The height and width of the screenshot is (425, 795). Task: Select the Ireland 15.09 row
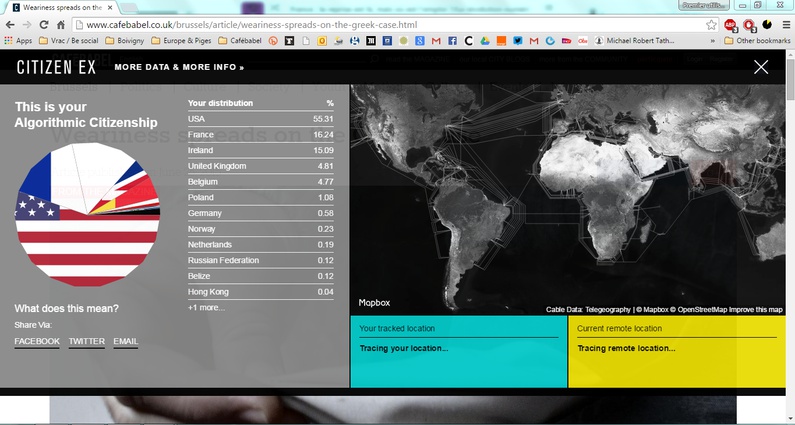(261, 151)
